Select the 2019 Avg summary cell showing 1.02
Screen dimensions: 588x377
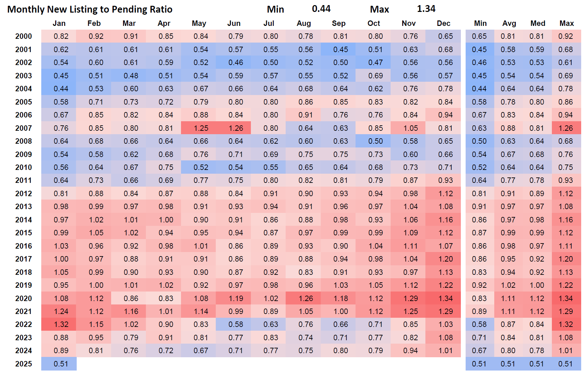pos(508,285)
